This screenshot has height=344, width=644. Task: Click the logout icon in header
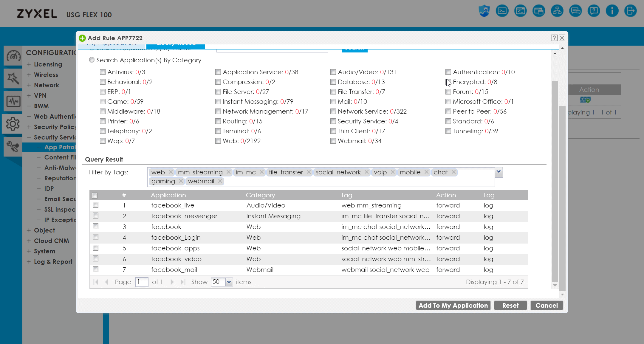point(630,11)
